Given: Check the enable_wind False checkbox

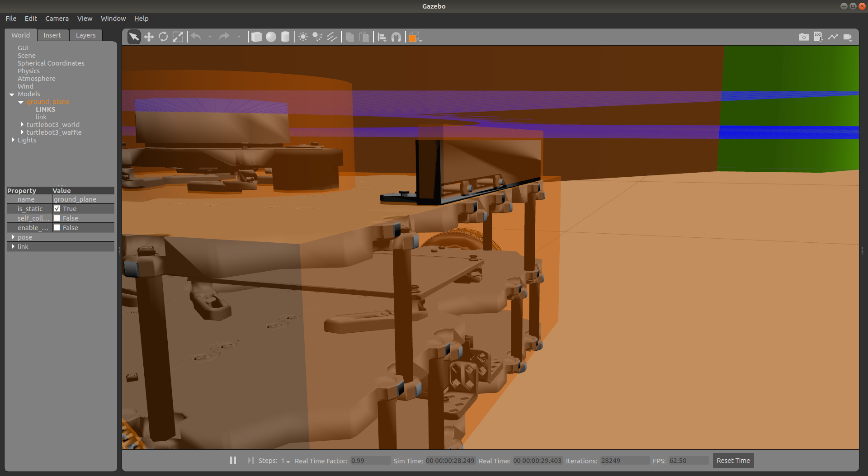Looking at the screenshot, I should click(57, 227).
